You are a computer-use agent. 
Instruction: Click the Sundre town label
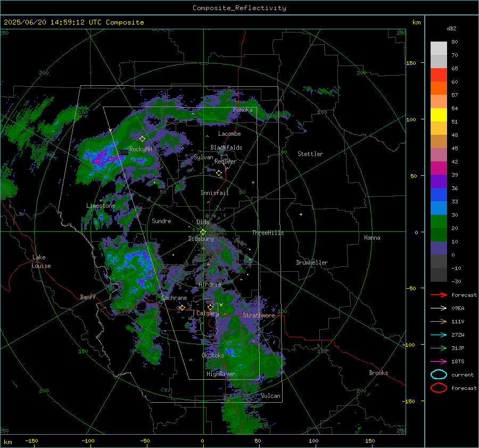click(161, 221)
